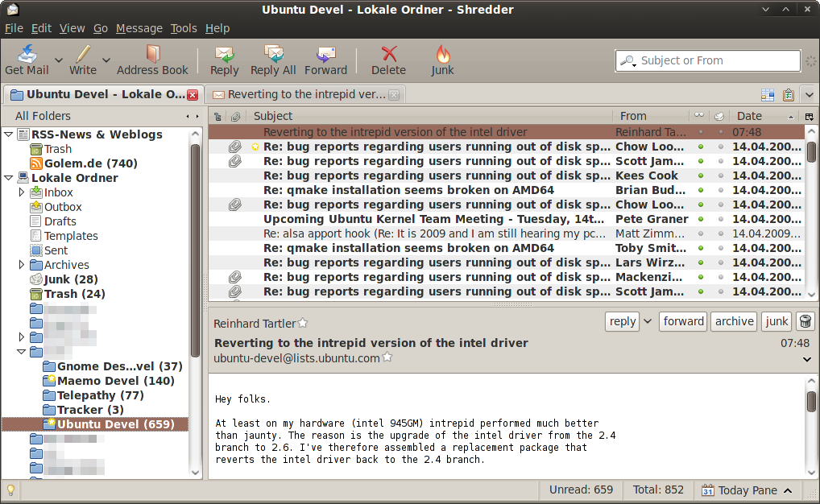Toggle read status of Pete Graner message
Image resolution: width=820 pixels, height=504 pixels.
point(701,219)
